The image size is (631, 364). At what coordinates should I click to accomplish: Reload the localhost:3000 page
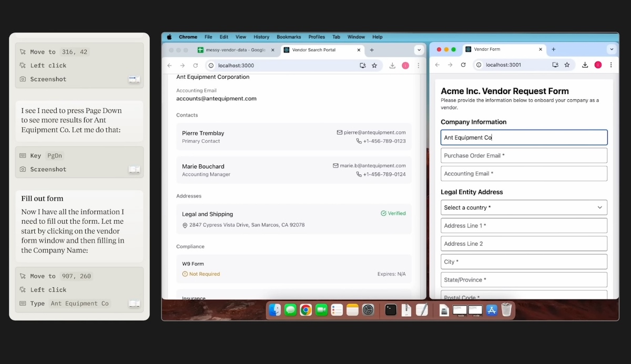(196, 66)
